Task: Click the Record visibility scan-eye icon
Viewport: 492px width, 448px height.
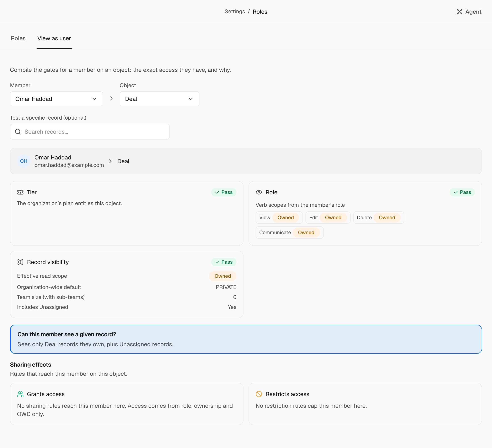Action: 21,262
